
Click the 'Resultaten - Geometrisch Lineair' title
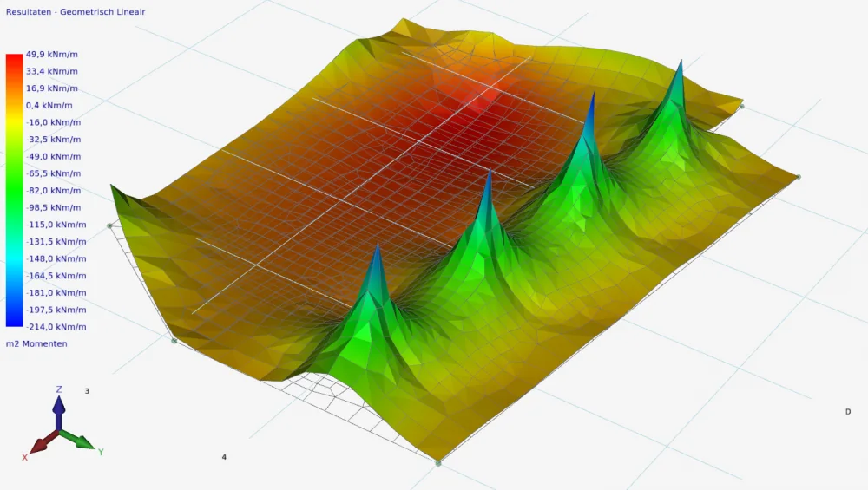tap(76, 11)
